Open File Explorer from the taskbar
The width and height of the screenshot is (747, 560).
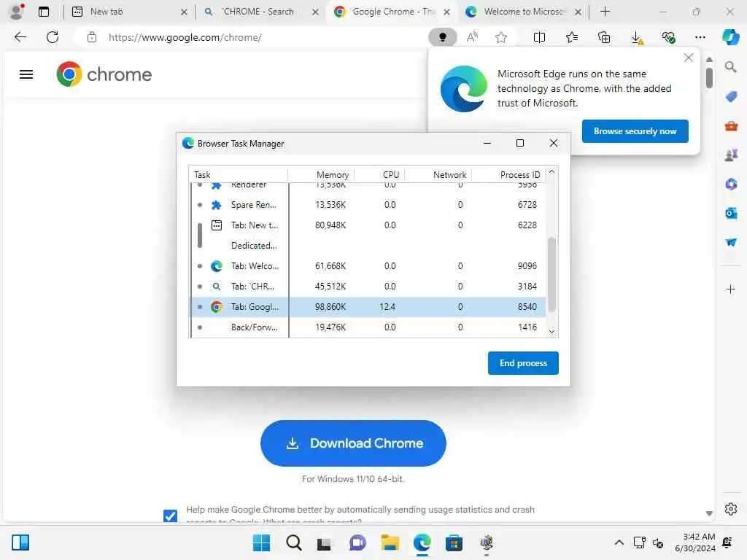pyautogui.click(x=390, y=542)
